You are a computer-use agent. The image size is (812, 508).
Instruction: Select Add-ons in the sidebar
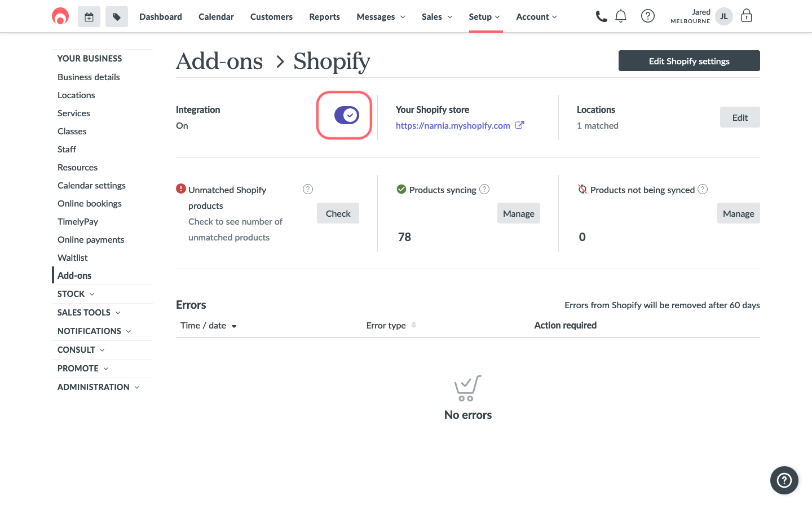(x=74, y=276)
